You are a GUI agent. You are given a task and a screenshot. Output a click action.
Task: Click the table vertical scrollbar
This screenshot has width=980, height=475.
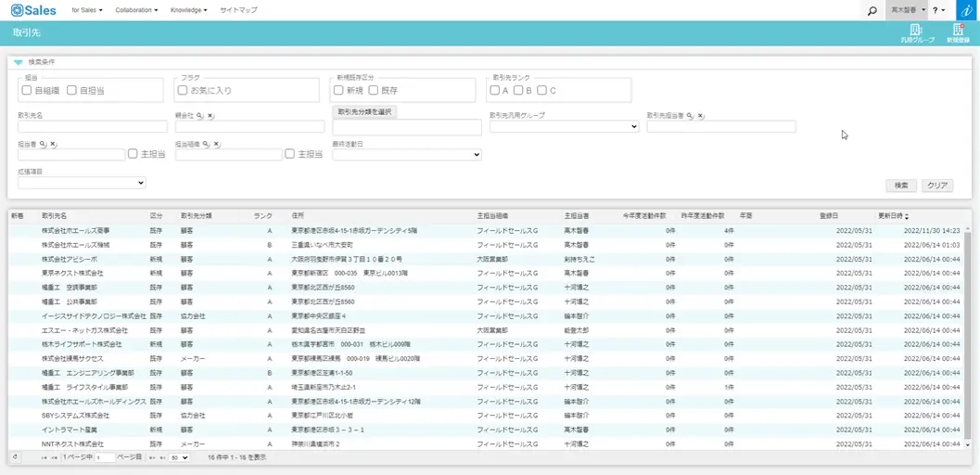tap(968, 334)
